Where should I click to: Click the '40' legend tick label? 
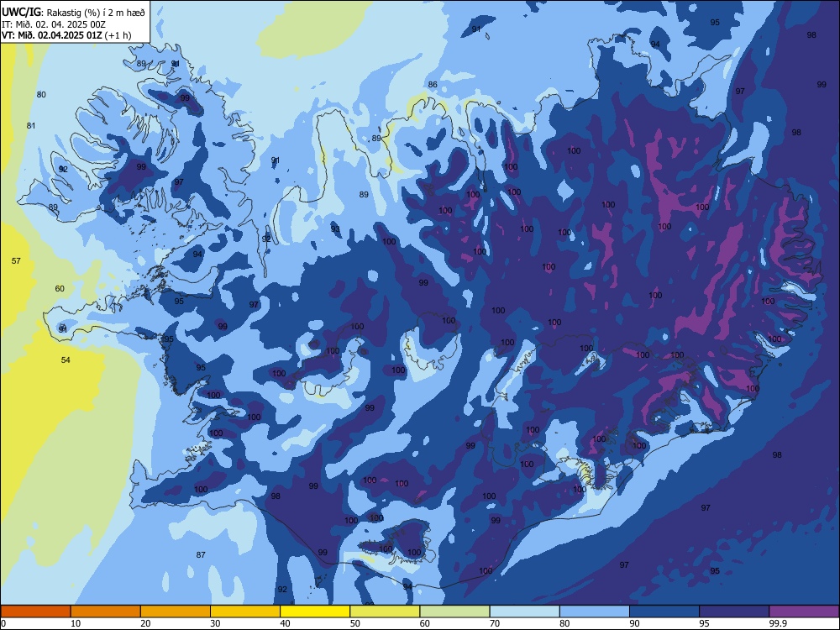(285, 623)
